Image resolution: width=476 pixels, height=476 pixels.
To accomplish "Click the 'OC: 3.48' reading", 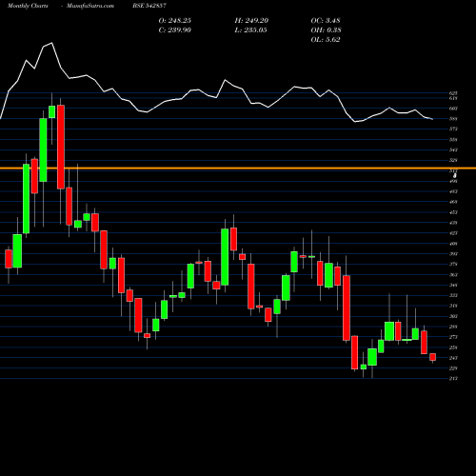I will tap(326, 21).
